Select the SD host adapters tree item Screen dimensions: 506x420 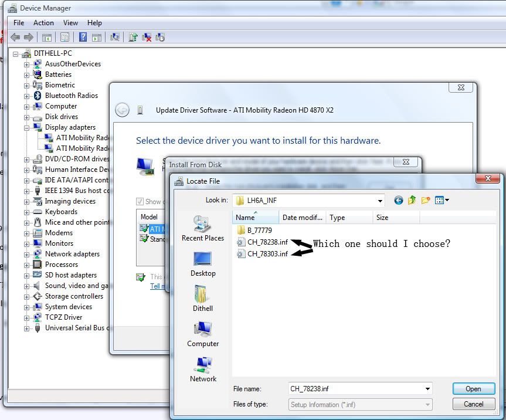[71, 275]
